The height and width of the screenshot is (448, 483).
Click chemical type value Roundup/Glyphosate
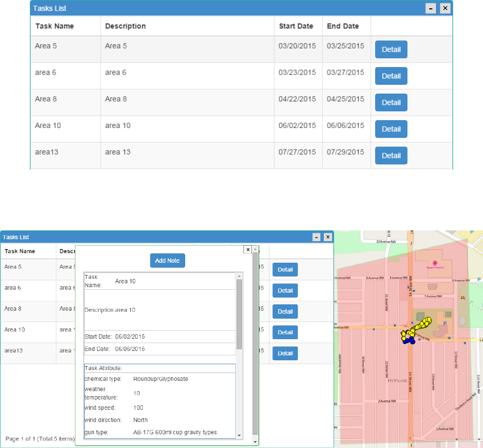pyautogui.click(x=161, y=379)
